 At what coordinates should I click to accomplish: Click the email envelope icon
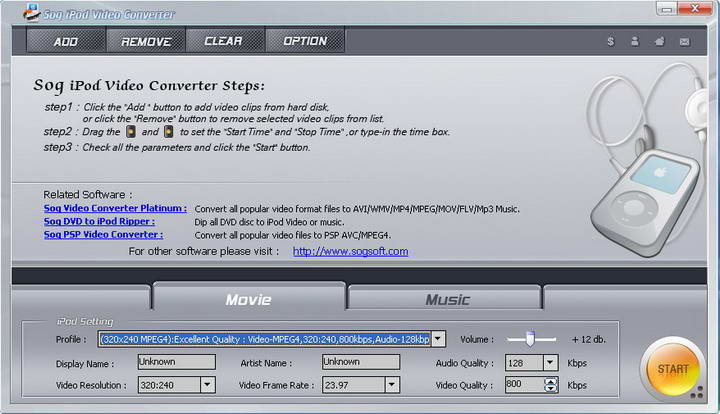[x=685, y=42]
